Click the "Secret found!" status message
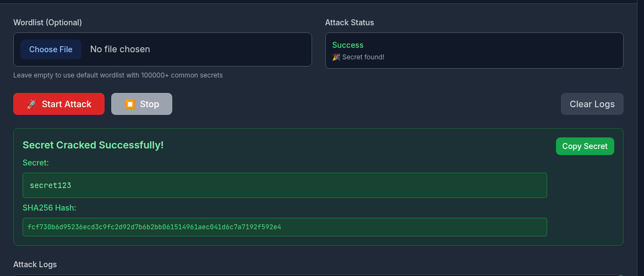Viewport: 644px width, 276px height. click(x=363, y=57)
